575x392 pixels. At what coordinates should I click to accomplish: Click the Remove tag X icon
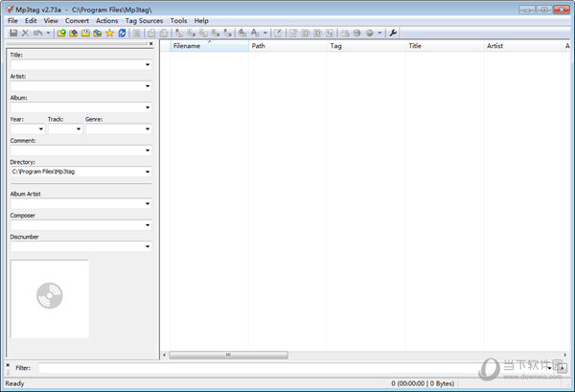pos(25,33)
